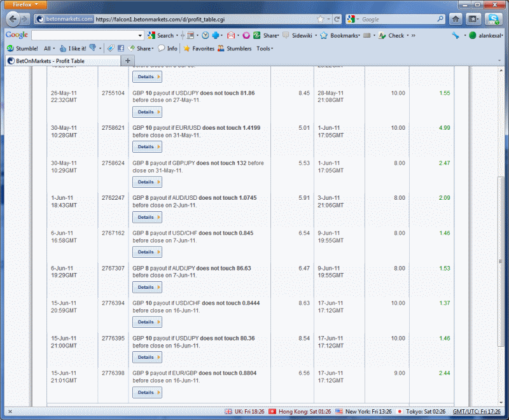Open the list-all-tabs arrow on the tab strip
509x420 pixels.
tap(499, 60)
